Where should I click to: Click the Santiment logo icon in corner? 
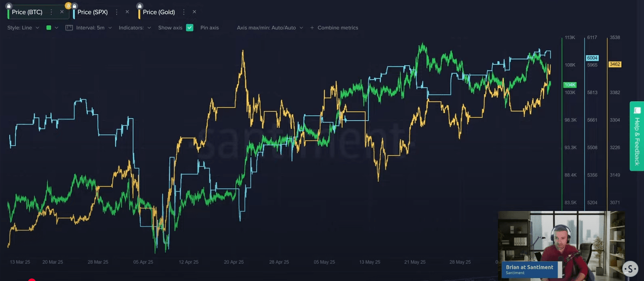point(630,268)
